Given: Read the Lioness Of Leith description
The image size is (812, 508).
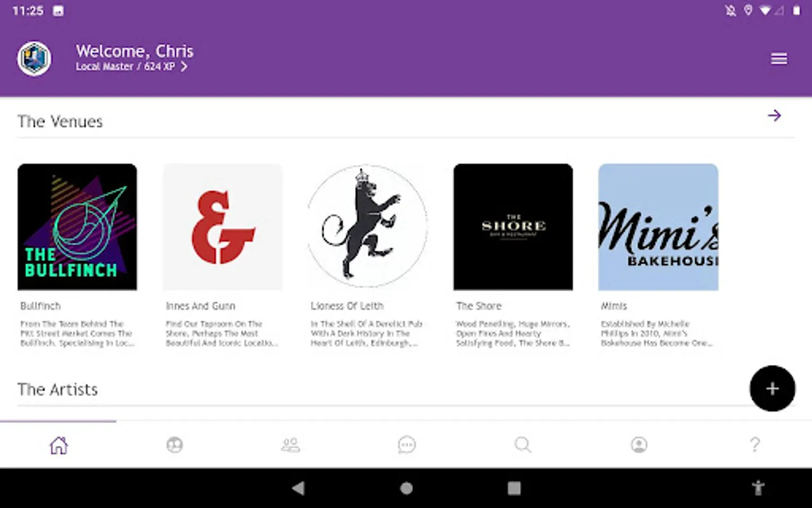Looking at the screenshot, I should [x=367, y=334].
